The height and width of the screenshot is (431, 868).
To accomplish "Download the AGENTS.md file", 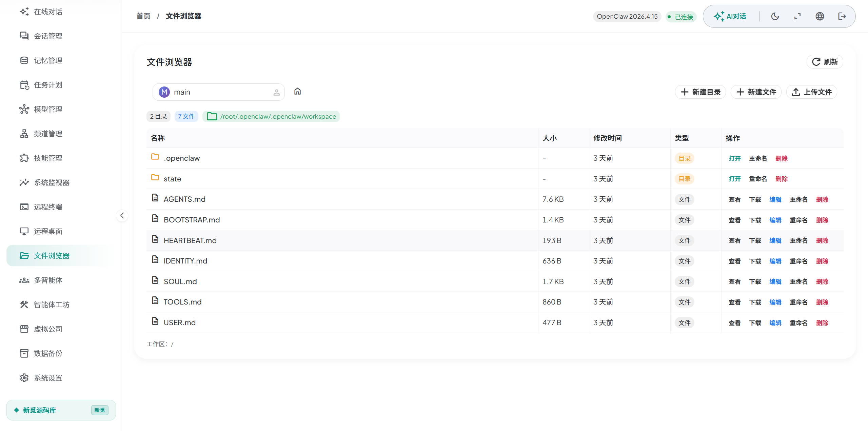I will click(x=755, y=199).
